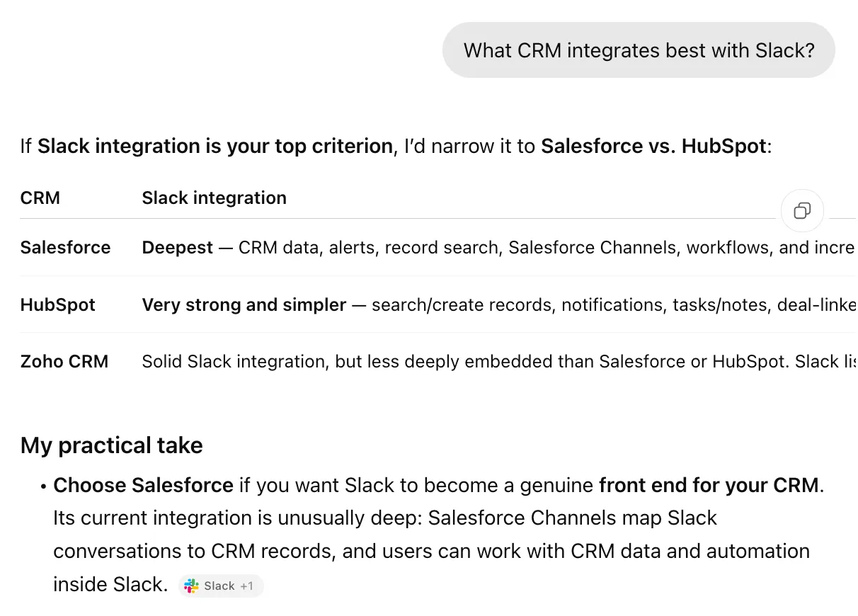Click the bold word Deepest in the table

[178, 248]
